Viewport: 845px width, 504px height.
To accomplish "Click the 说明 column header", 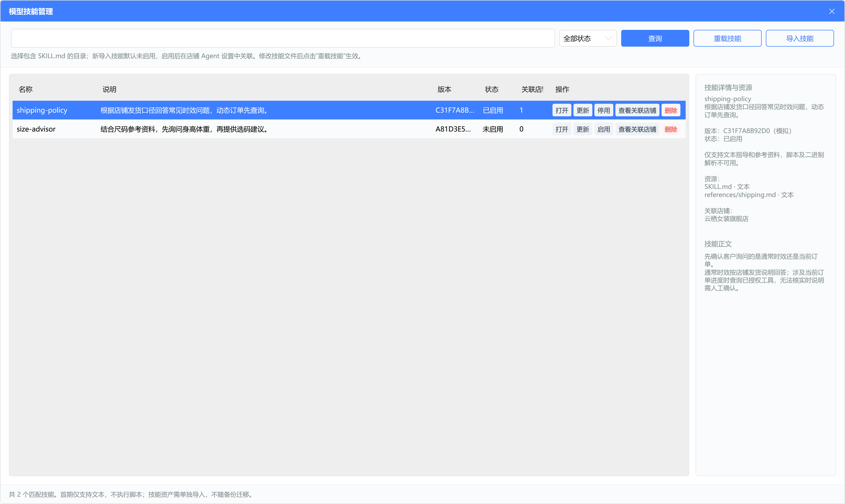I will 109,89.
